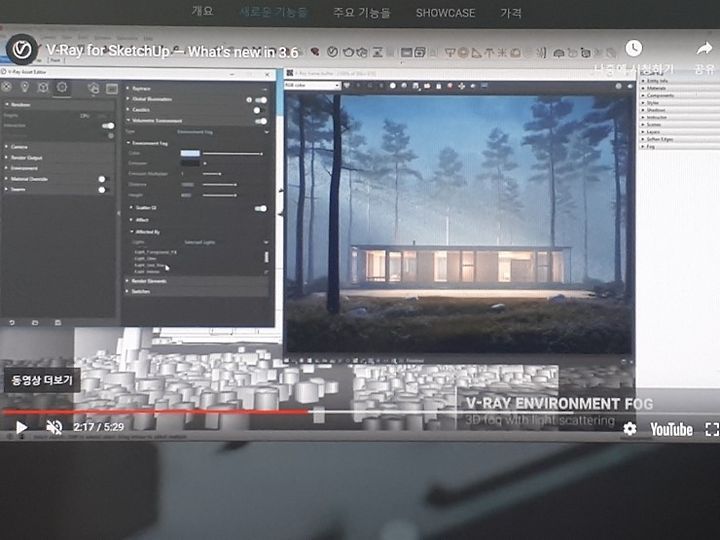Open the 개요 page tab
The height and width of the screenshot is (540, 720).
click(202, 11)
